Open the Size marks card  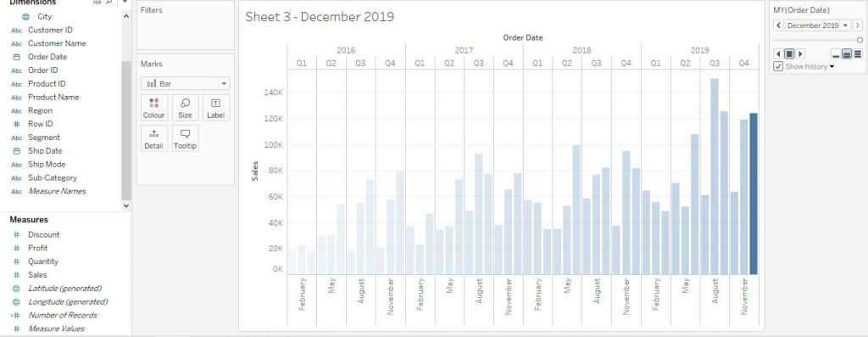(185, 108)
